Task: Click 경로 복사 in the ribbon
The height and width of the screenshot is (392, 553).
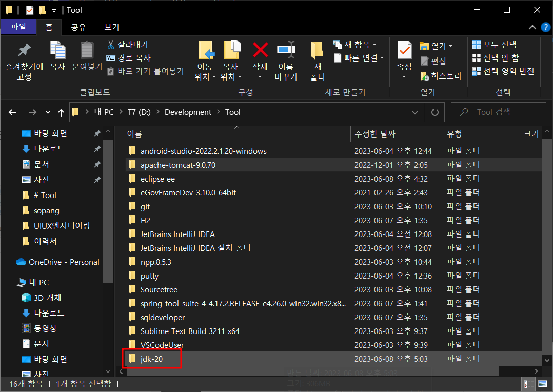Action: [128, 58]
